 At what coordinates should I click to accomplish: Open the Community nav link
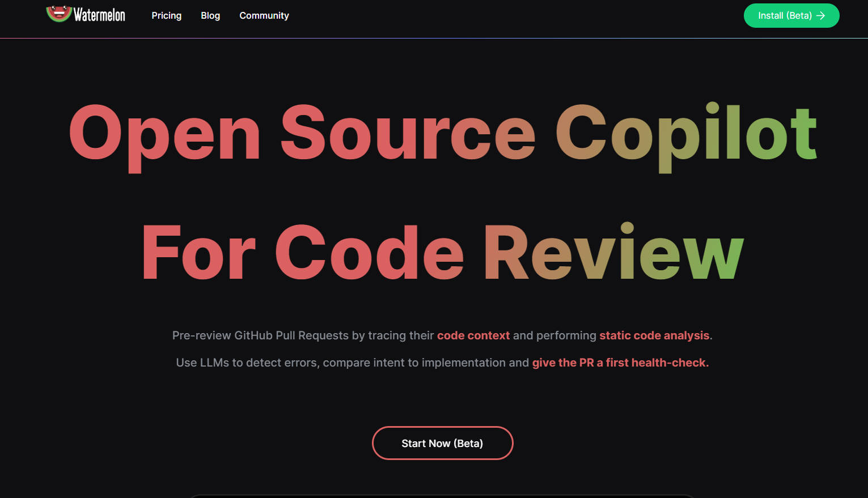(x=264, y=16)
